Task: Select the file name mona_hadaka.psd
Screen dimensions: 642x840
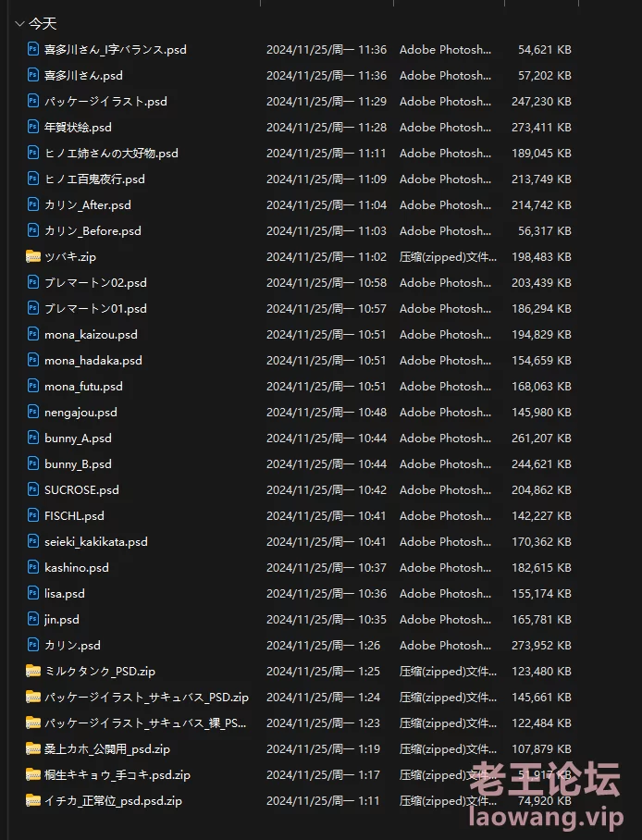Action: 93,361
